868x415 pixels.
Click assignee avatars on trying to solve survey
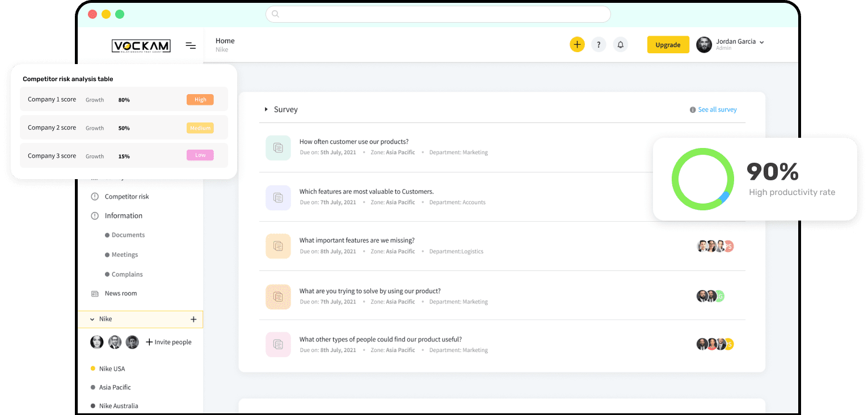point(711,296)
